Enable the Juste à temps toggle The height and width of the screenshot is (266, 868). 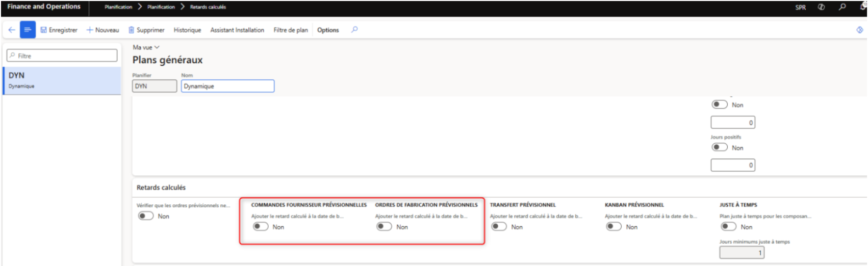[728, 227]
